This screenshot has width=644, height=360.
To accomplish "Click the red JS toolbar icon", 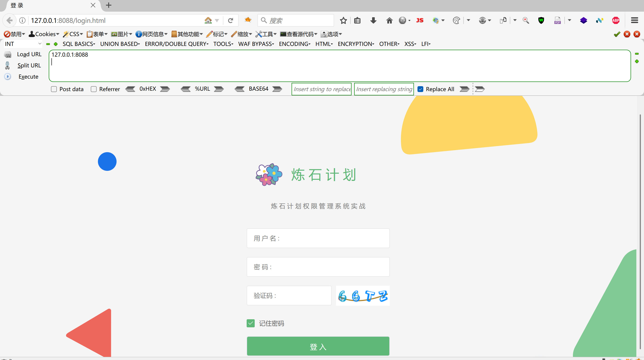I will (x=420, y=21).
